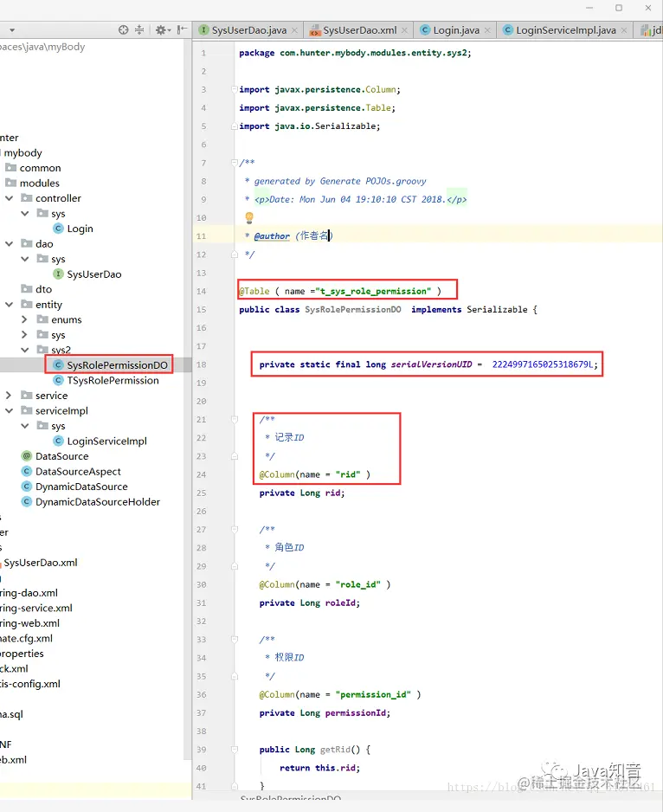The height and width of the screenshot is (812, 663).
Task: Select the DynamicDataSource class
Action: point(81,487)
